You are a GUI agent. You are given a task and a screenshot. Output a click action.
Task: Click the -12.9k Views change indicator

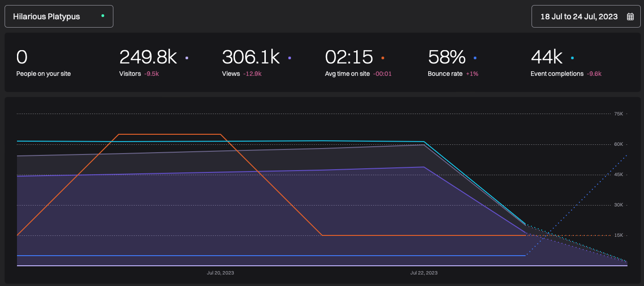[x=252, y=74]
